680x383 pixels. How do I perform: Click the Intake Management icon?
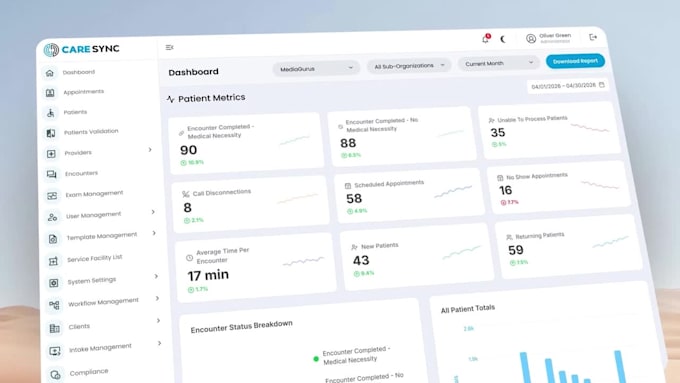(55, 351)
